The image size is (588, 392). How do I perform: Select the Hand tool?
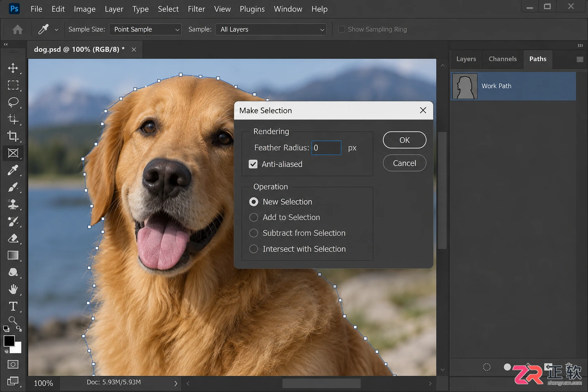pos(13,289)
